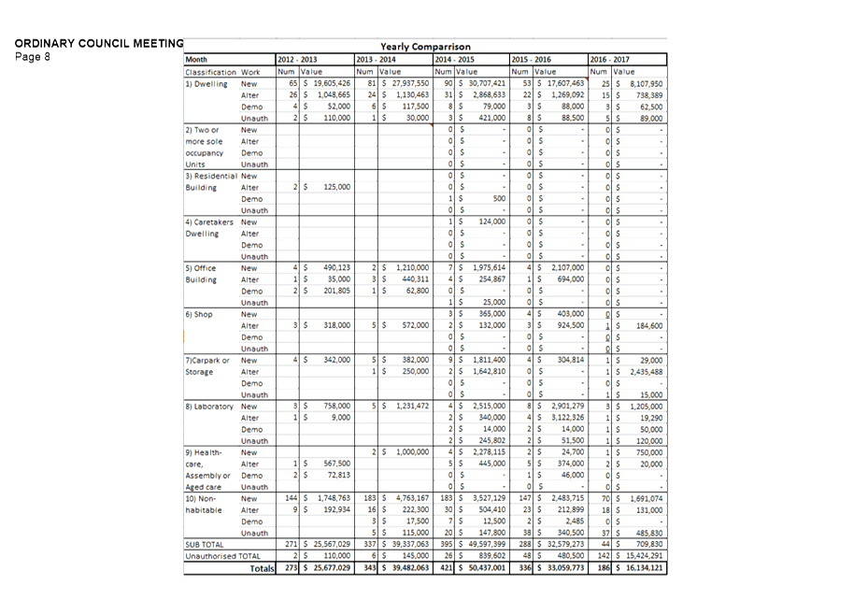Click the "Unauthorised TOTAL" row label
The height and width of the screenshot is (614, 868).
224,556
